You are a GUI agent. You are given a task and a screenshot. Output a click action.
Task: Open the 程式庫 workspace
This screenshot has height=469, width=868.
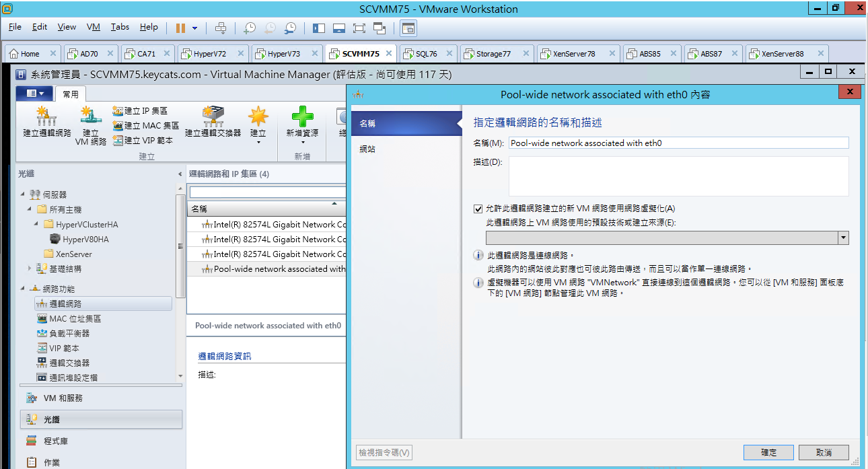click(101, 441)
